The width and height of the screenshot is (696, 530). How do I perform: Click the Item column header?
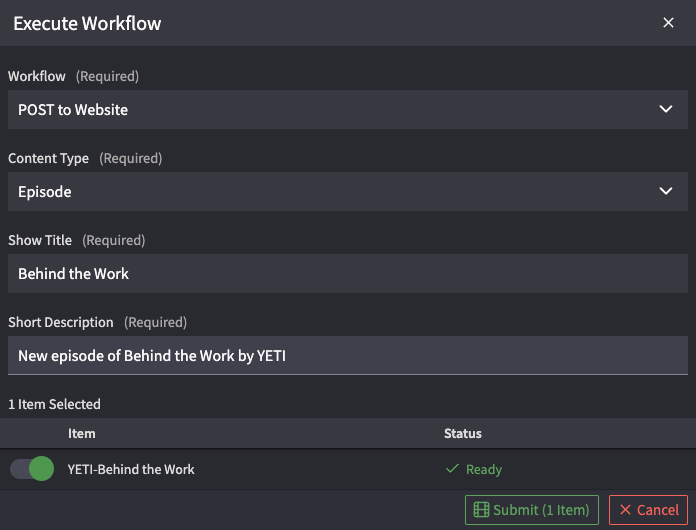(x=82, y=433)
